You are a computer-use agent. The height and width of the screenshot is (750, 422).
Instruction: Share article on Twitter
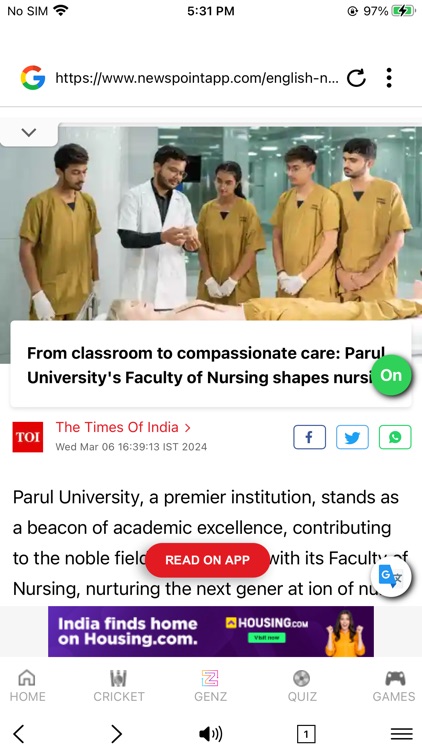[x=352, y=437]
